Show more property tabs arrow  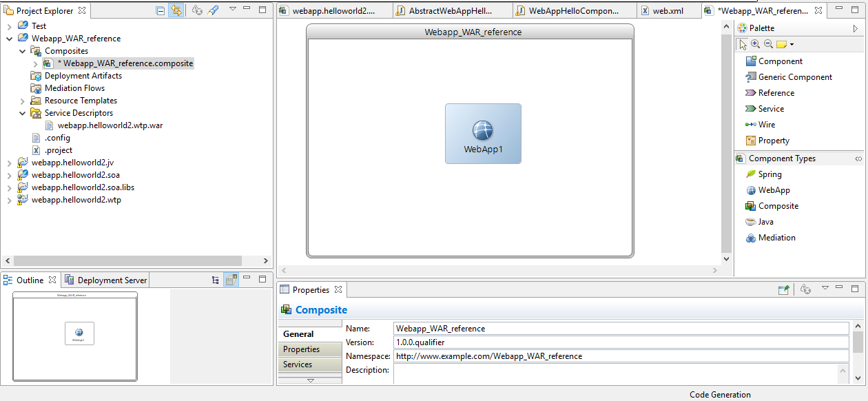coord(310,380)
